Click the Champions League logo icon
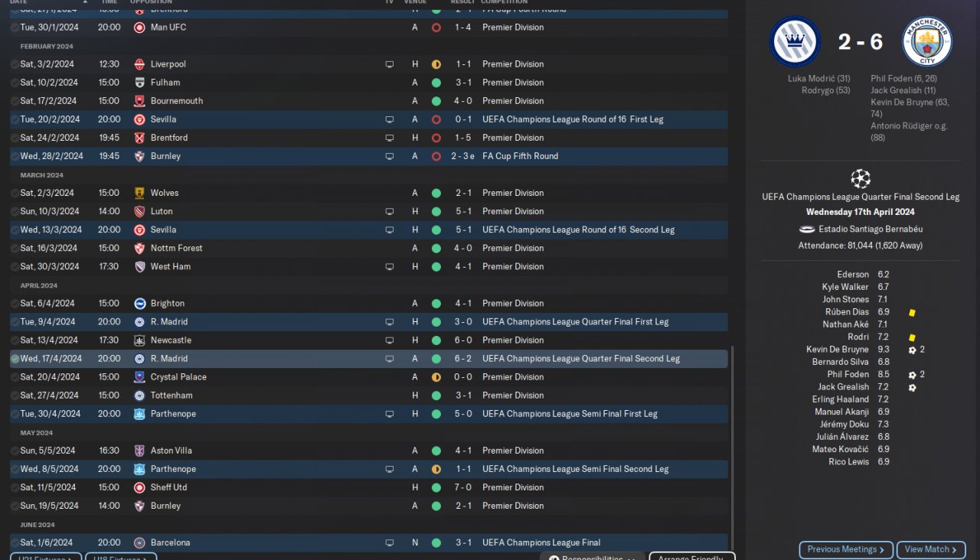 click(861, 179)
